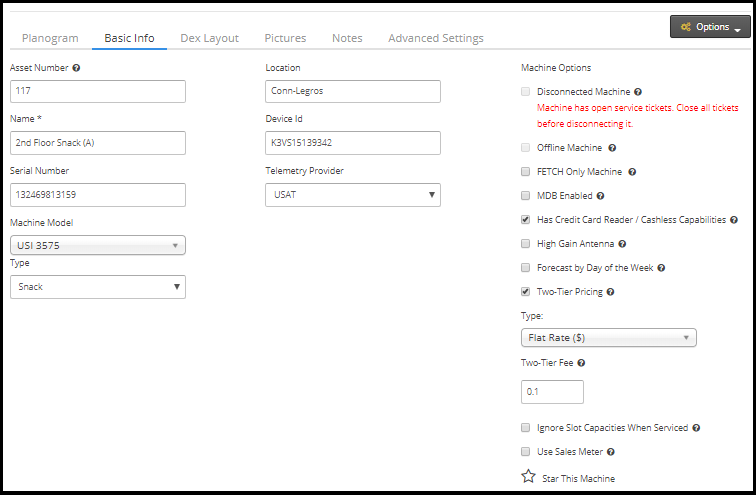Viewport: 756px width, 495px height.
Task: Click the help icon beside Asset Number
Action: pos(77,68)
